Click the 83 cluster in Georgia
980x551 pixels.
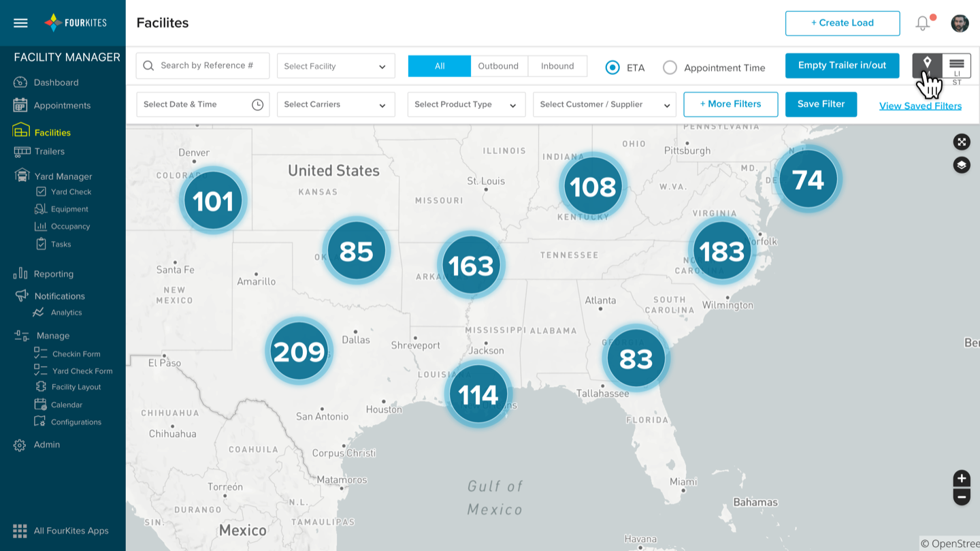point(636,358)
